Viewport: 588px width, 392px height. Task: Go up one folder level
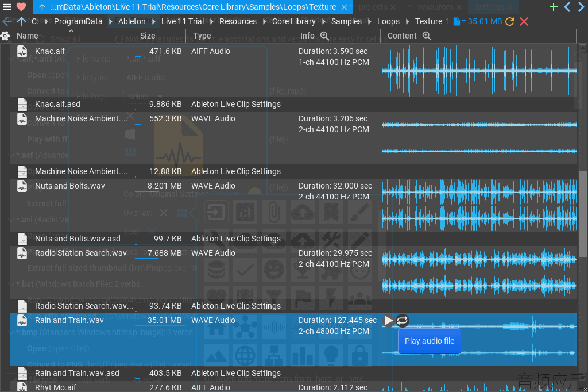[21, 21]
